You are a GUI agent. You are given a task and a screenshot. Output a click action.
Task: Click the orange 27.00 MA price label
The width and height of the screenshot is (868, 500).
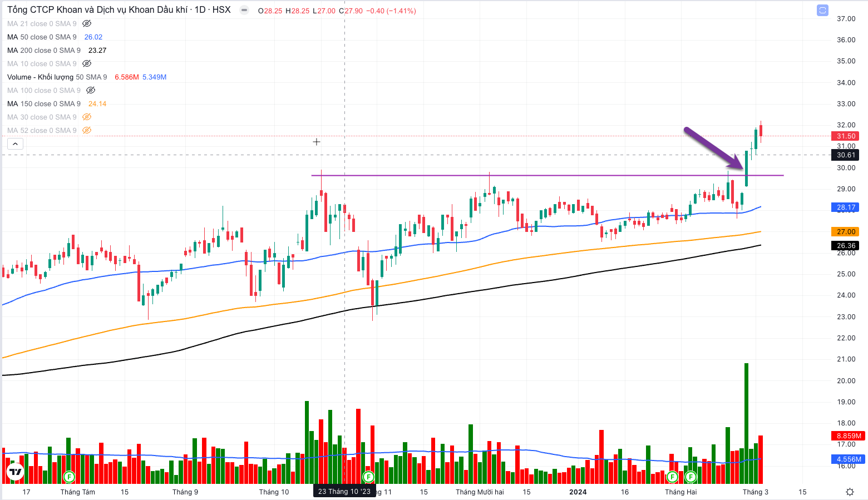point(846,232)
